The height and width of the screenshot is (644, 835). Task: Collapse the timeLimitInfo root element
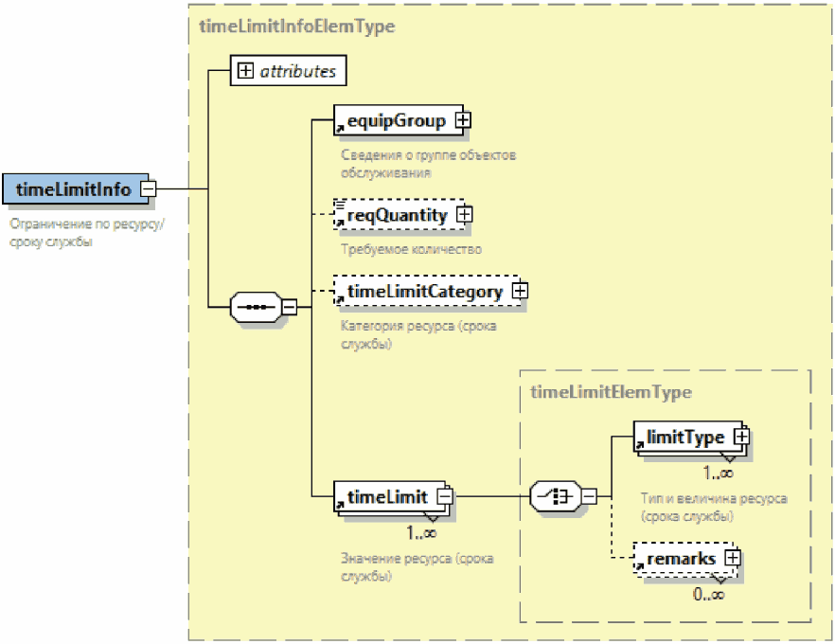[148, 188]
